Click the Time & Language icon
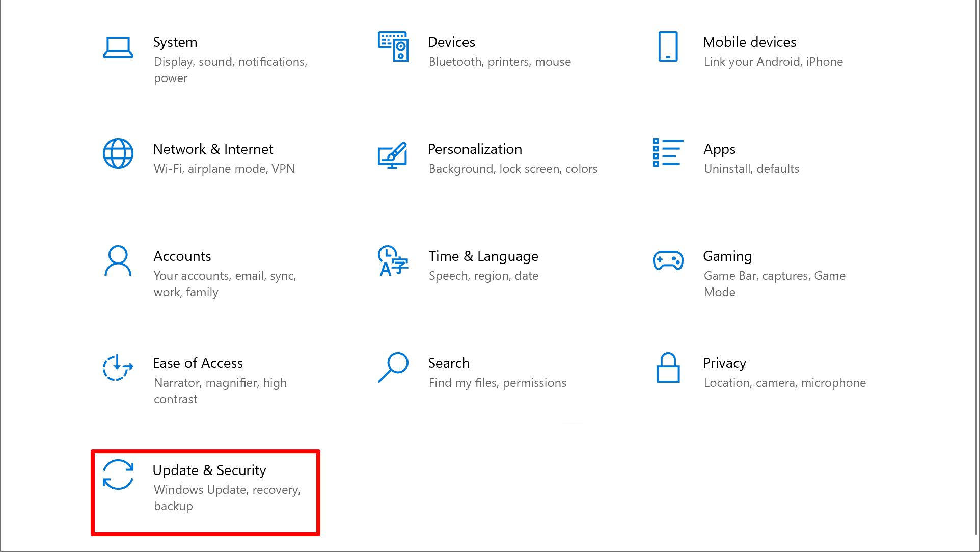980x552 pixels. (x=393, y=260)
